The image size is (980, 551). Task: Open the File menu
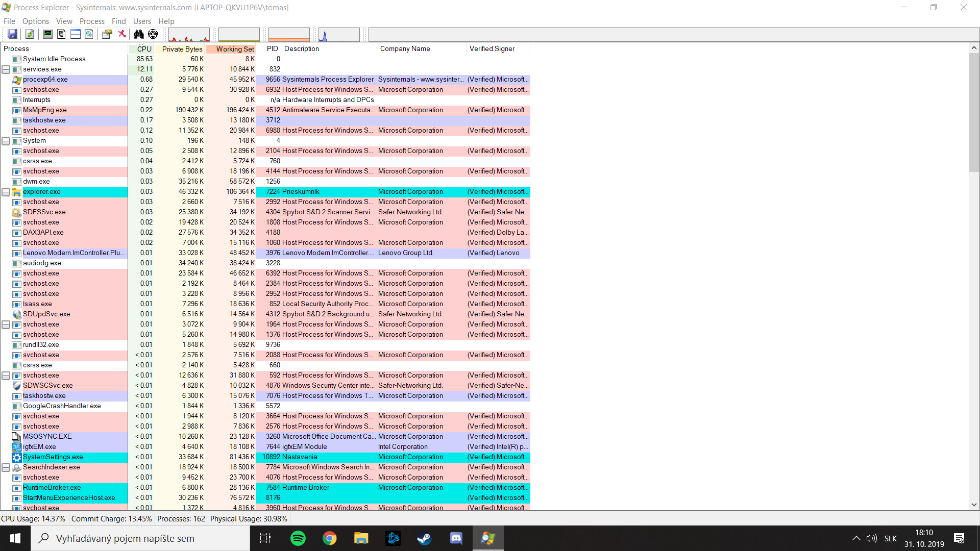click(9, 21)
